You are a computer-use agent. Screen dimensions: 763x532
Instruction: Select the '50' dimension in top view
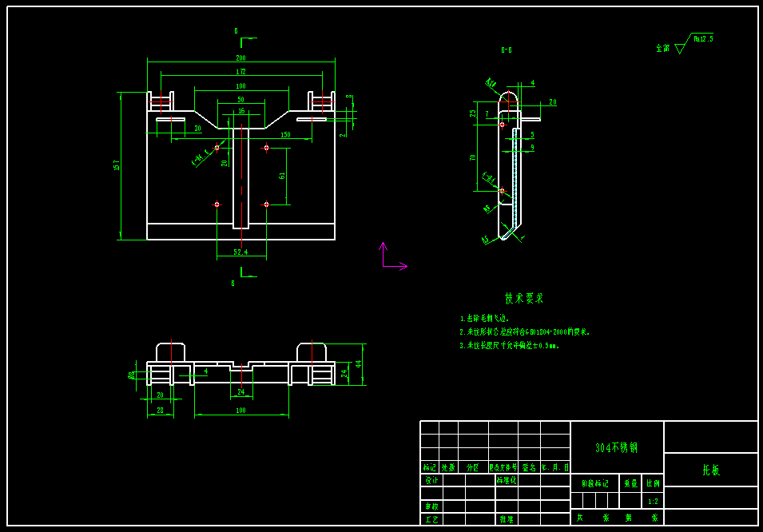[240, 99]
